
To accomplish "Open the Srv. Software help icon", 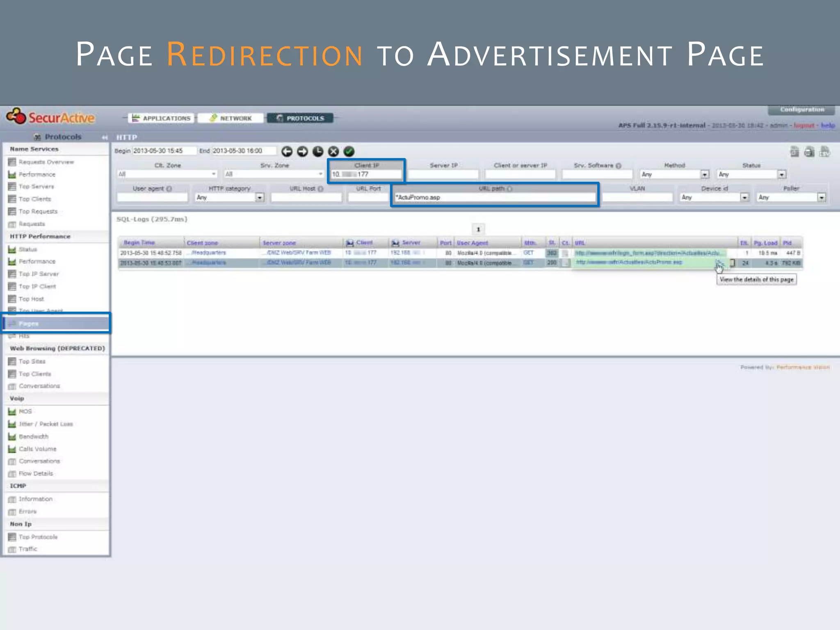I will tap(619, 166).
